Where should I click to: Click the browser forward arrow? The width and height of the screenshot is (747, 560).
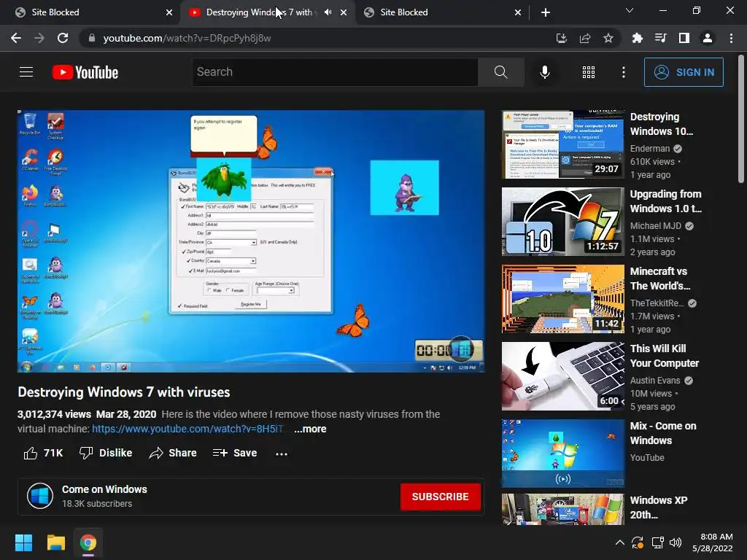pyautogui.click(x=39, y=38)
